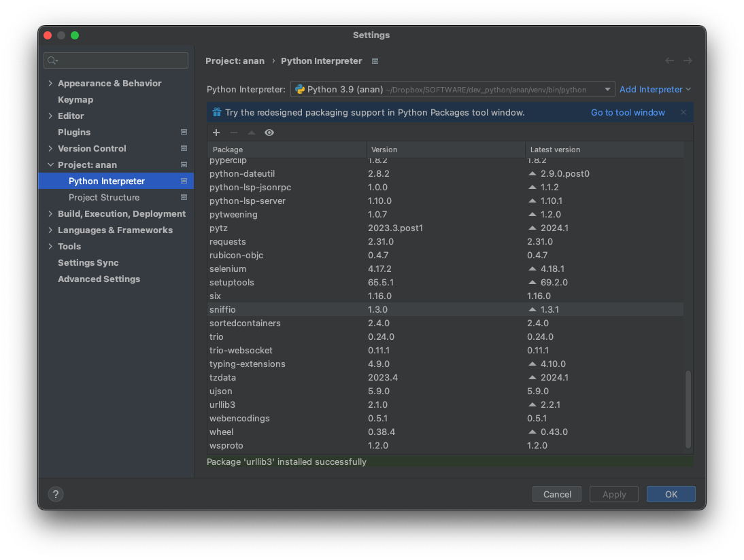Click the Go to tool window link

628,112
